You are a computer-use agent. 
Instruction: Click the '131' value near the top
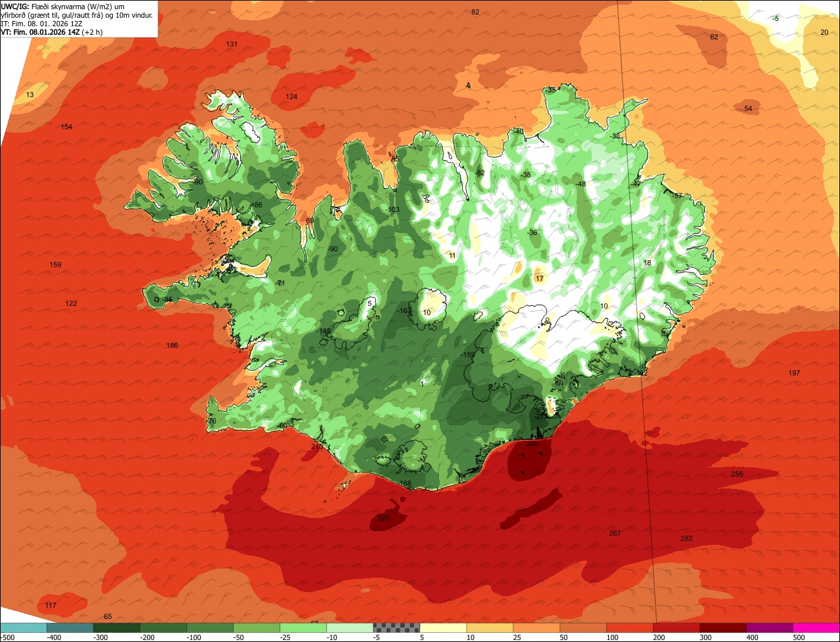(x=232, y=45)
